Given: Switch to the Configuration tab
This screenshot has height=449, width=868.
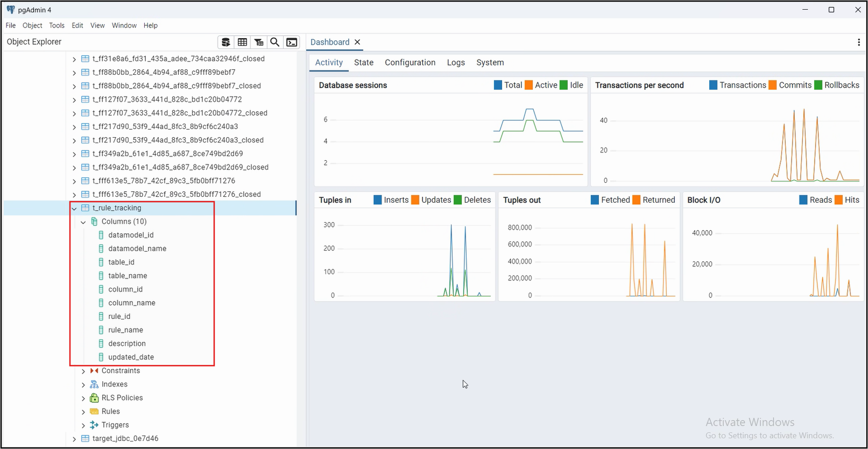Looking at the screenshot, I should [410, 62].
